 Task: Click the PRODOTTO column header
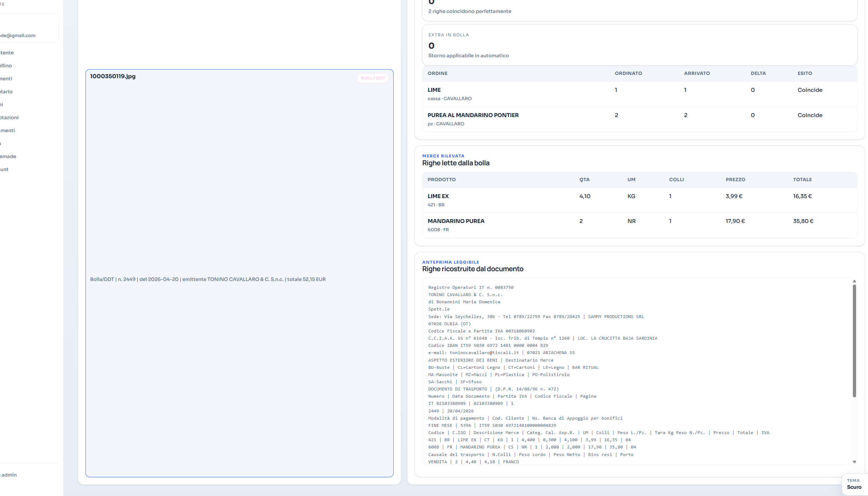click(442, 179)
